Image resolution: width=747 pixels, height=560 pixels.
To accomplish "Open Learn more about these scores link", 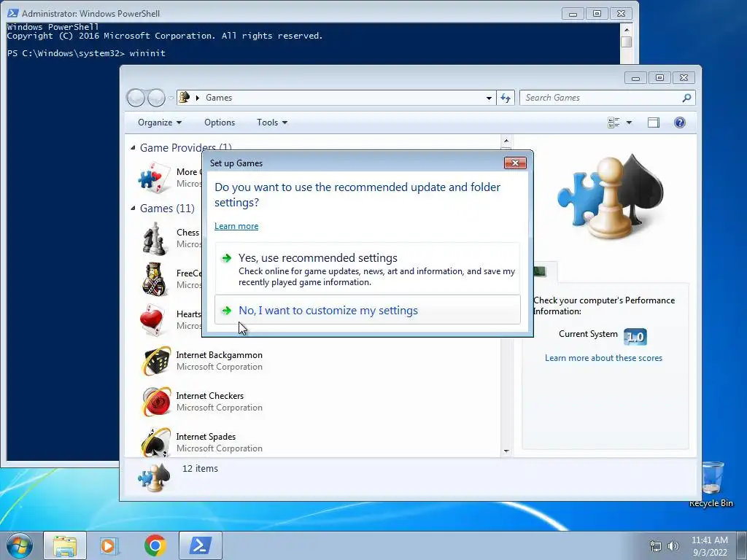I will 603,358.
